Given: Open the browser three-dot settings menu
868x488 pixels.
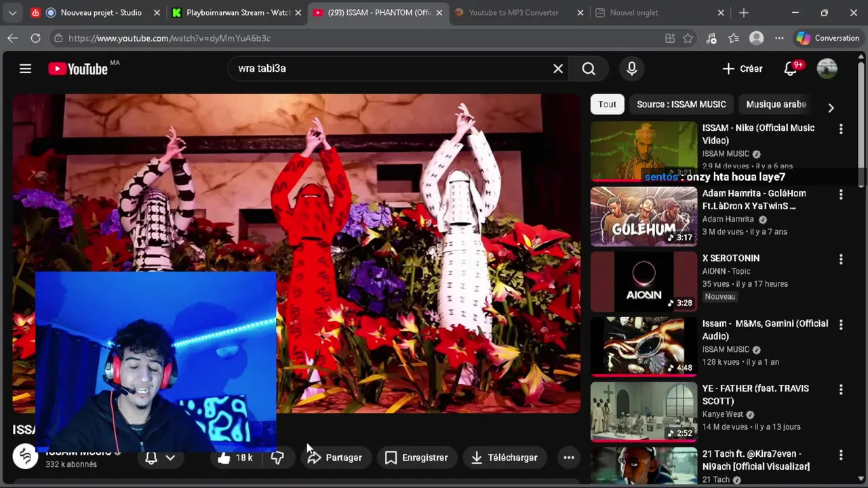Looking at the screenshot, I should click(779, 39).
